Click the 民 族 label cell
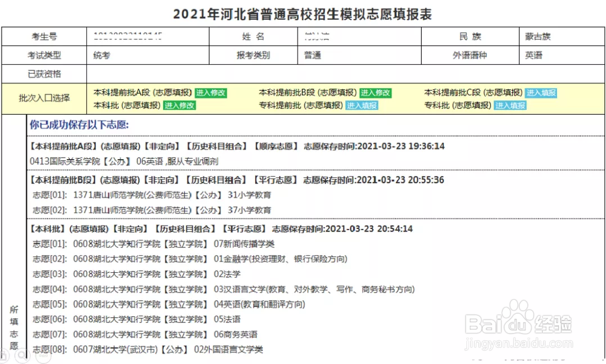Viewport: 606px width, 364px height. [x=470, y=37]
